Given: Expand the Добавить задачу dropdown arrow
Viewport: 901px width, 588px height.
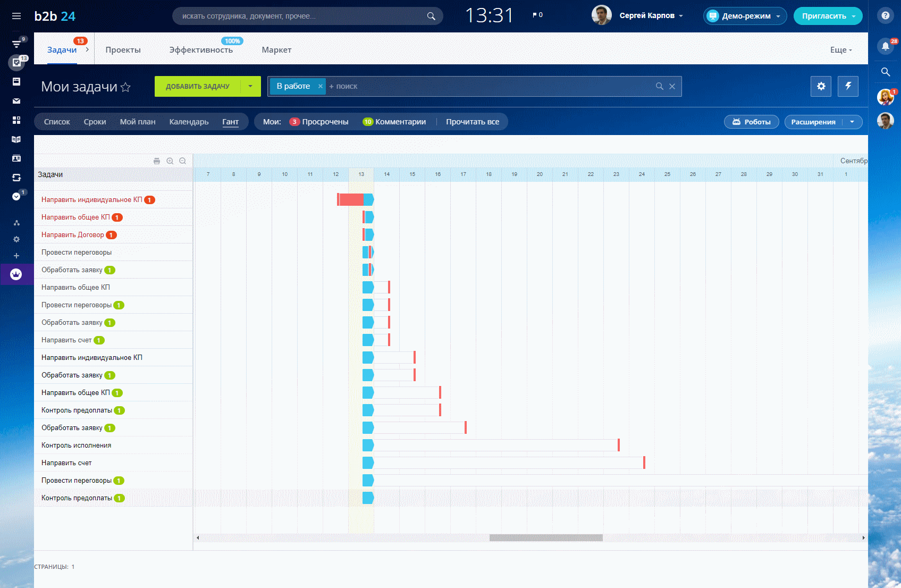Looking at the screenshot, I should pyautogui.click(x=250, y=86).
